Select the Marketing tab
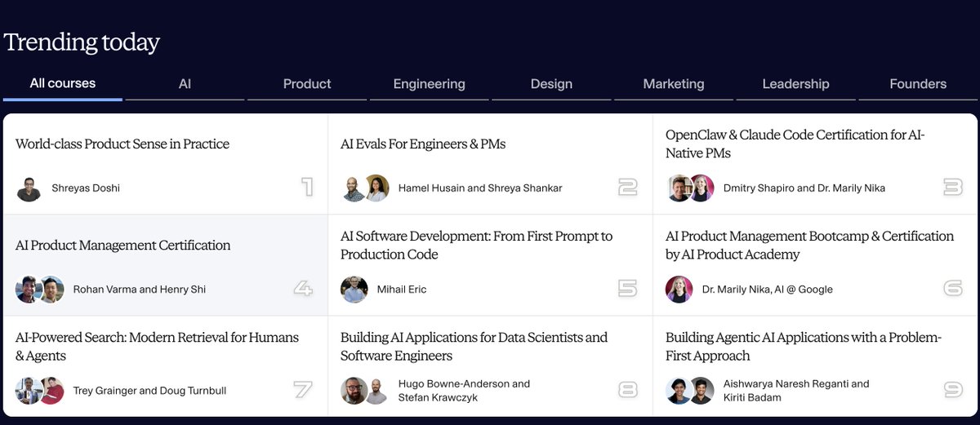Image resolution: width=980 pixels, height=425 pixels. tap(674, 83)
